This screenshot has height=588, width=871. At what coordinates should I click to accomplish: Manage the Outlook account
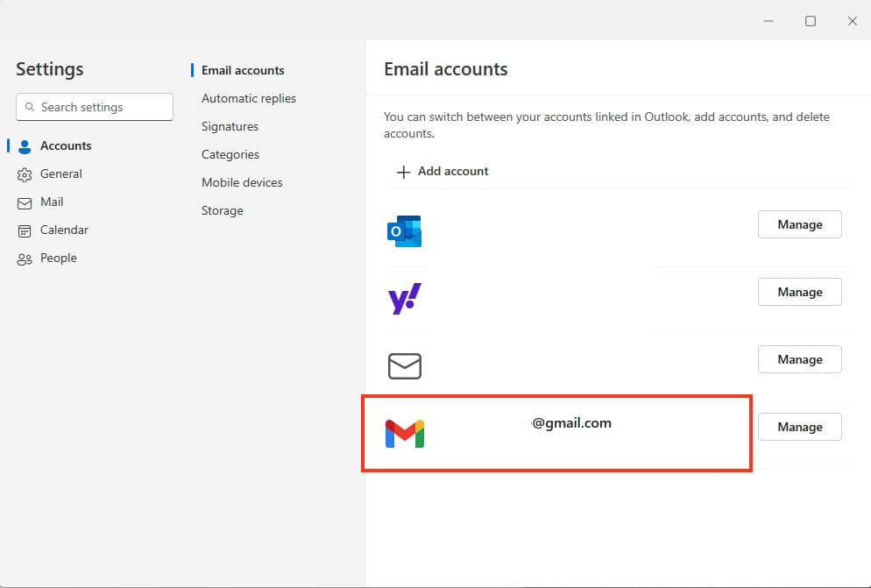(x=799, y=224)
